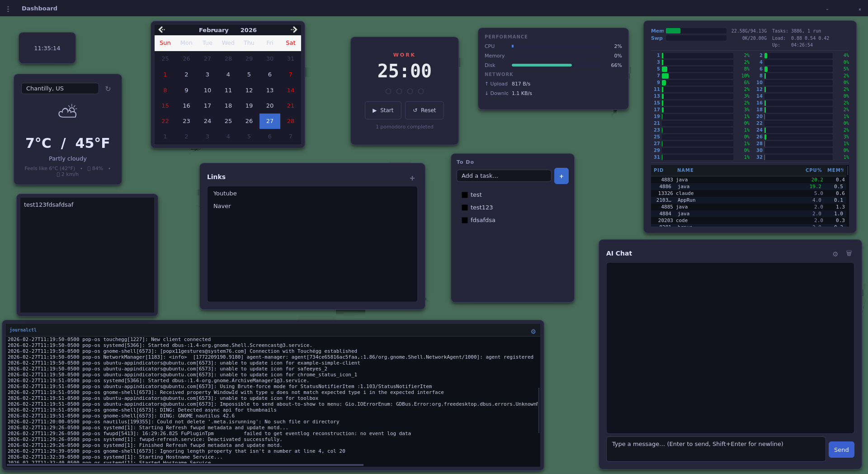Select February 14 on the calendar
Screen dimensions: 868x474
point(290,90)
